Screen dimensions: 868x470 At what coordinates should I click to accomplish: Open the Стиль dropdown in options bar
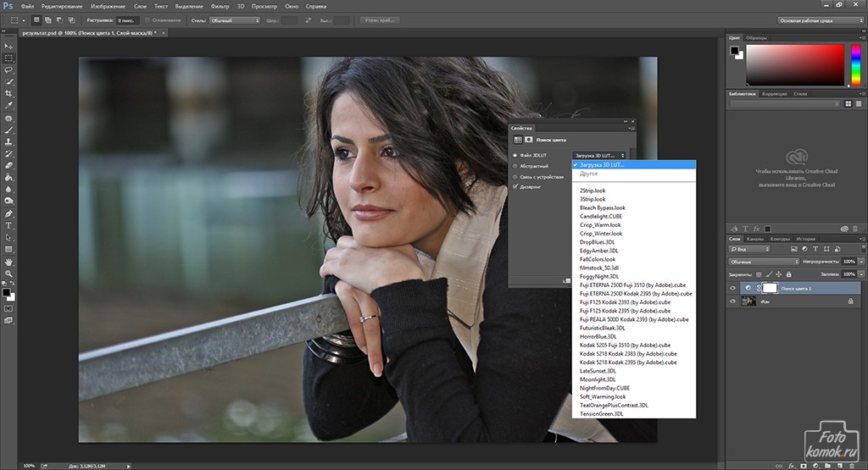[235, 19]
